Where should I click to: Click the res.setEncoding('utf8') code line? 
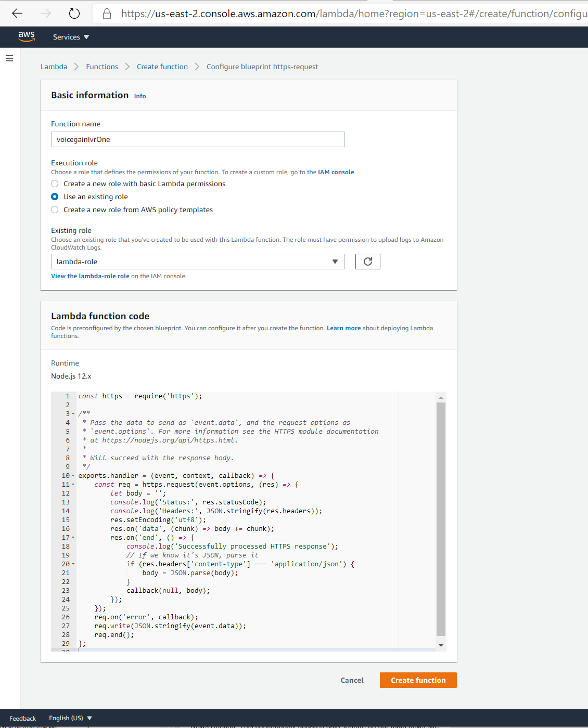158,520
